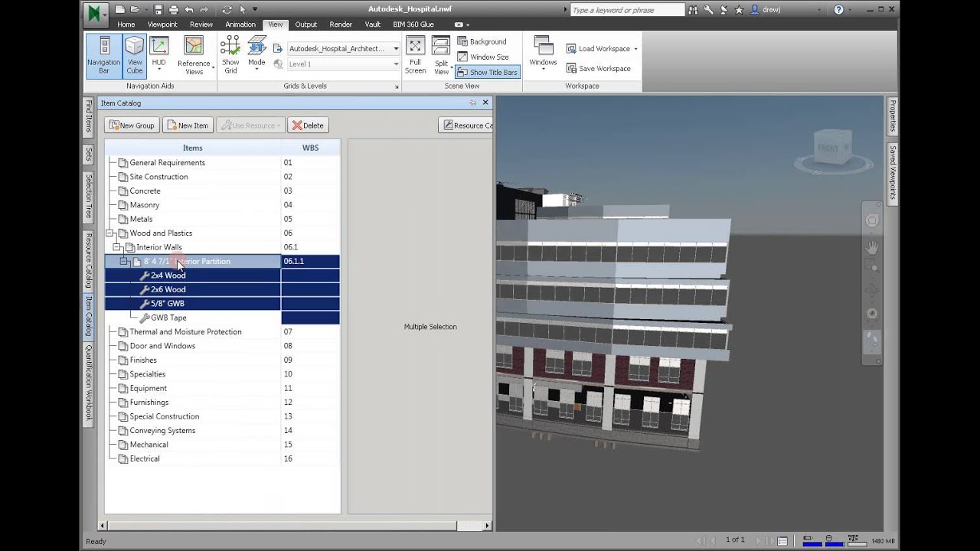Collapse the Wood and Plastics tree node
The height and width of the screenshot is (551, 980).
point(110,233)
